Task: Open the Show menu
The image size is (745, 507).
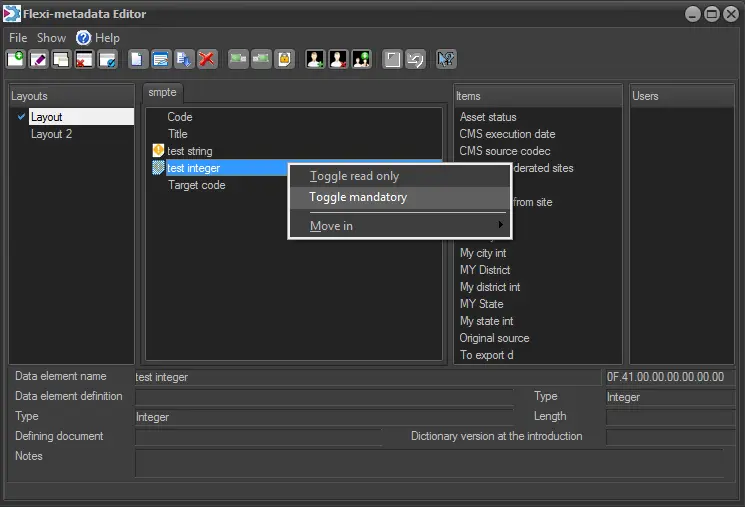Action: coord(51,38)
